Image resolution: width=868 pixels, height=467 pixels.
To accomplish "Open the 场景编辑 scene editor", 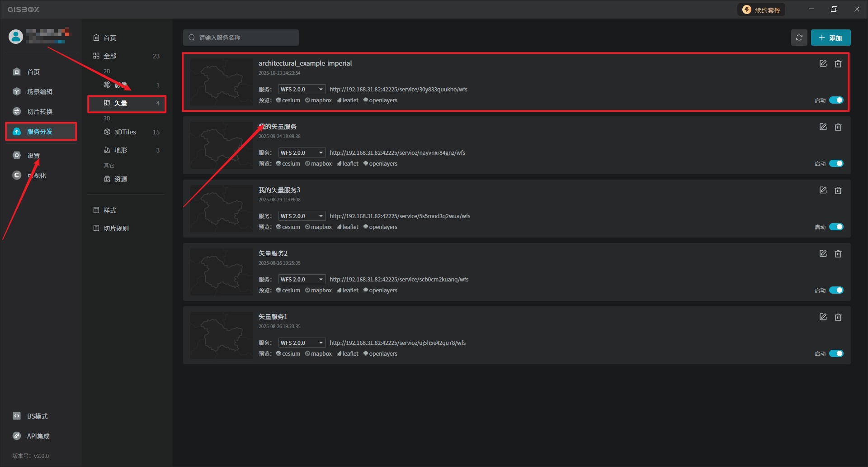I will click(39, 92).
